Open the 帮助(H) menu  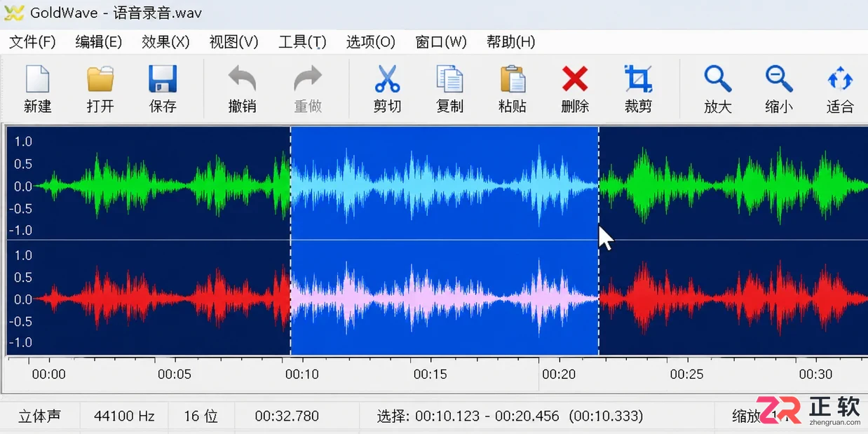click(510, 42)
